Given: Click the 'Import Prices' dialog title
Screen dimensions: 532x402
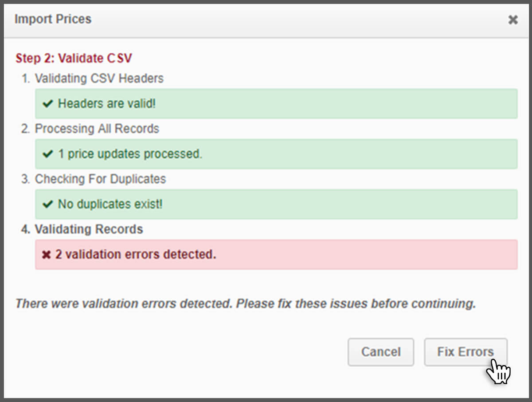Looking at the screenshot, I should [53, 19].
